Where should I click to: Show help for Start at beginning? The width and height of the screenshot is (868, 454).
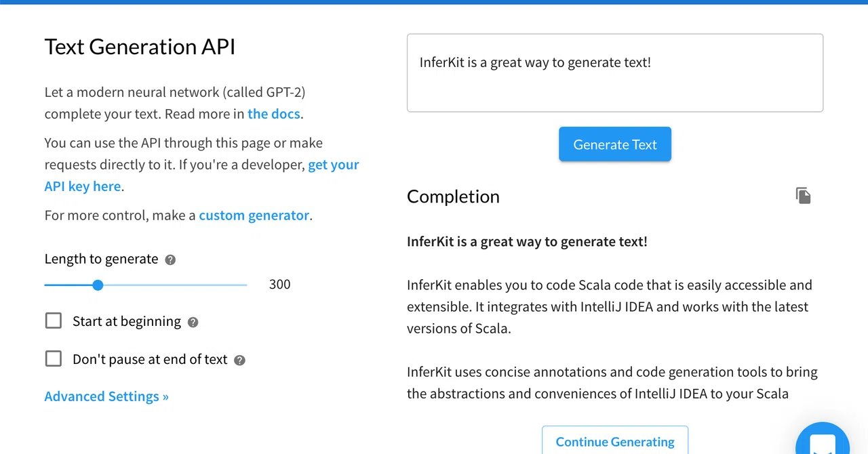193,323
